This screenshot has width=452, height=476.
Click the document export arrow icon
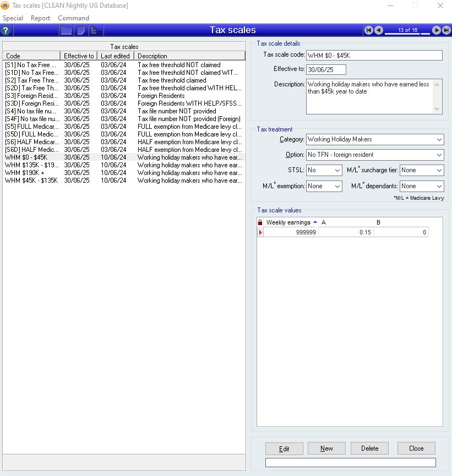[x=95, y=30]
